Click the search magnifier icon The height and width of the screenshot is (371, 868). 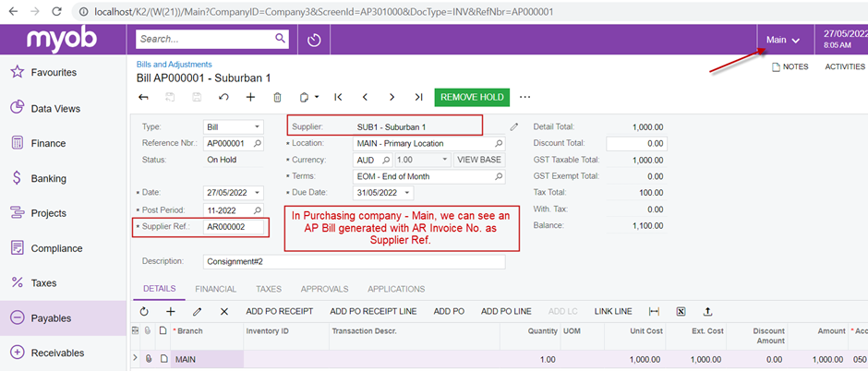tap(280, 39)
